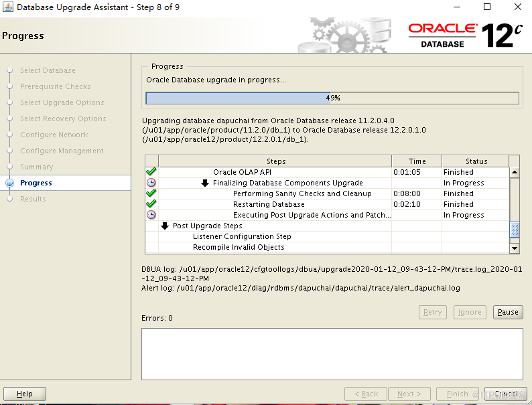
Task: Click the Java application icon in title bar
Action: 7,7
